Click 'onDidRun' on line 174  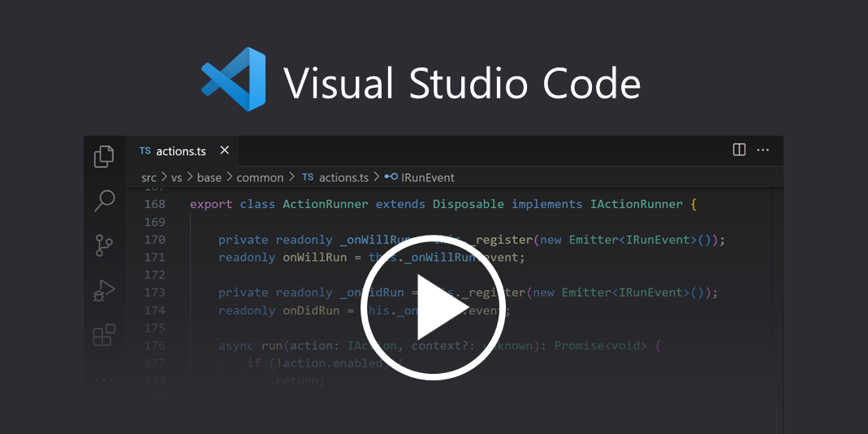(x=312, y=310)
